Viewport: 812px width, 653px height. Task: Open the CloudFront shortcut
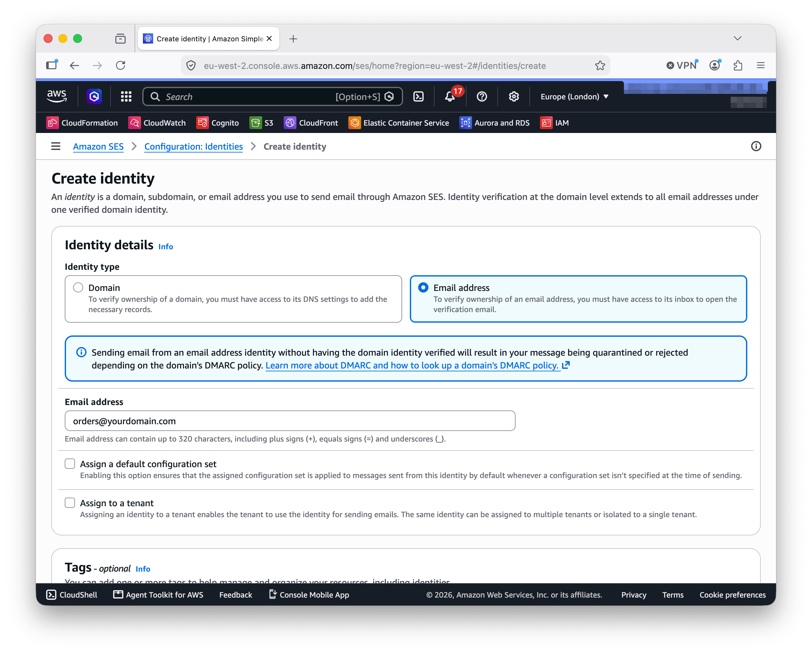tap(311, 123)
